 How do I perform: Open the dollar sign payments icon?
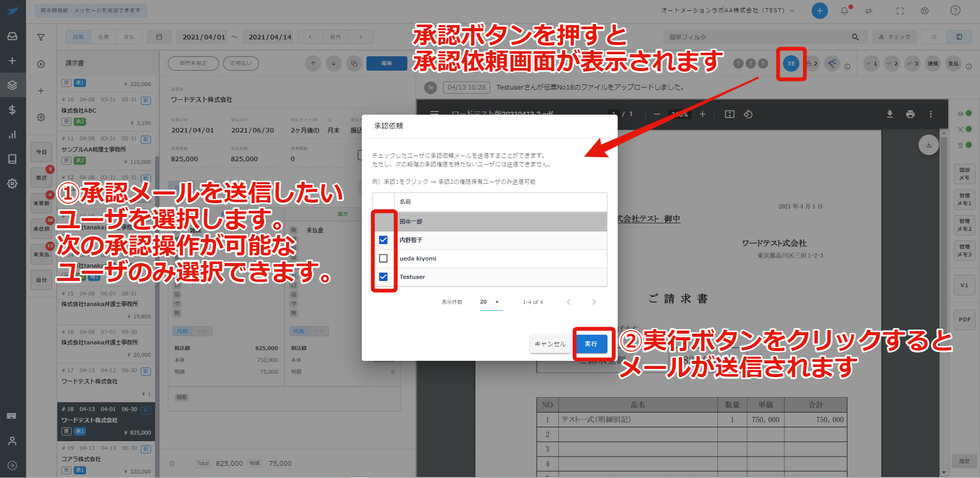12,110
